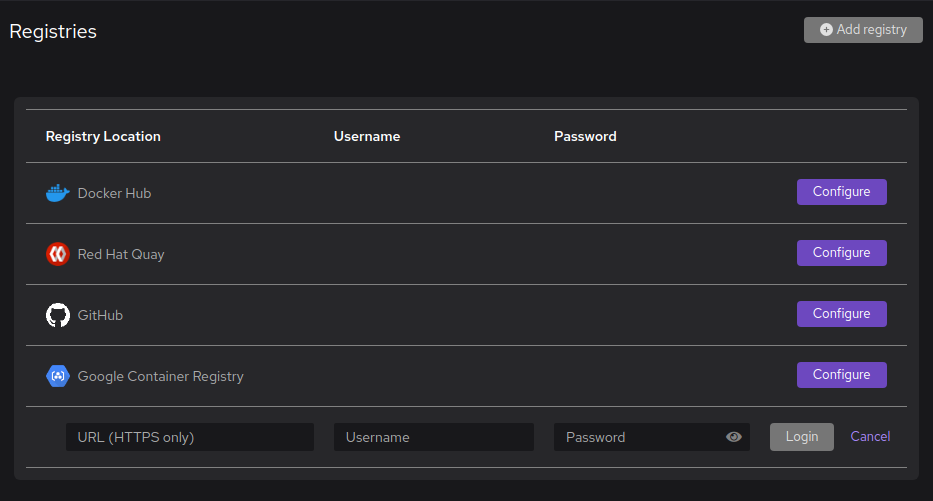
Task: Focus the URL (HTTPS only) field
Action: (x=189, y=437)
